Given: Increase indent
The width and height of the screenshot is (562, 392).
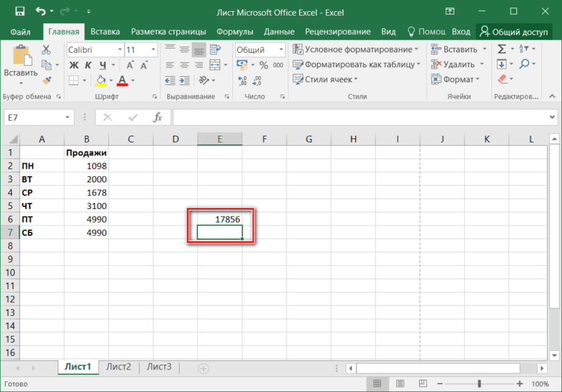Looking at the screenshot, I should point(184,80).
